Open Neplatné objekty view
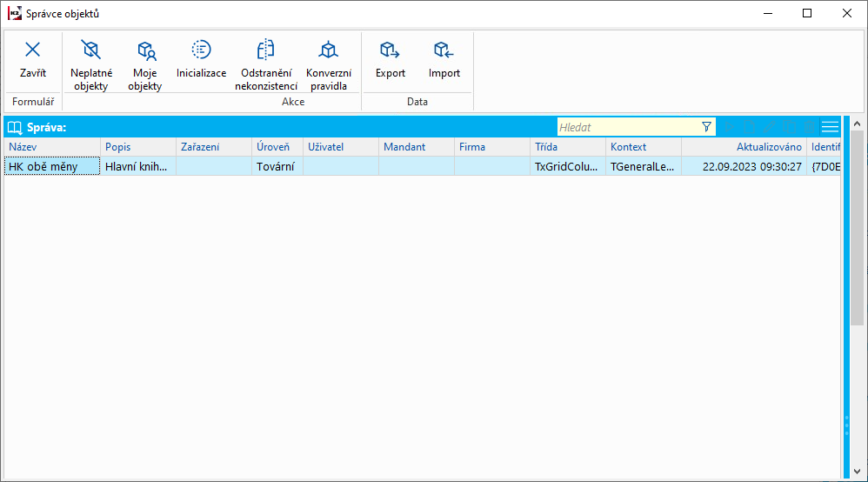 [x=90, y=64]
